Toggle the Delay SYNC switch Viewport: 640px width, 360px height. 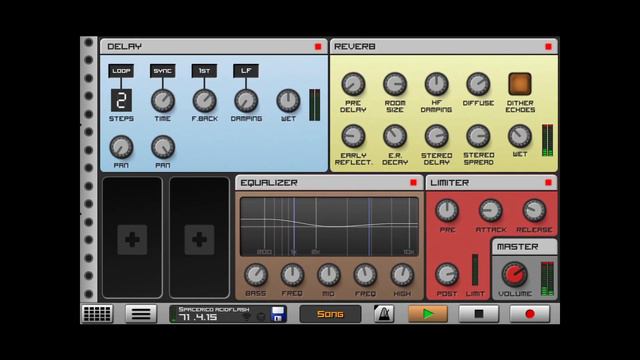(162, 71)
